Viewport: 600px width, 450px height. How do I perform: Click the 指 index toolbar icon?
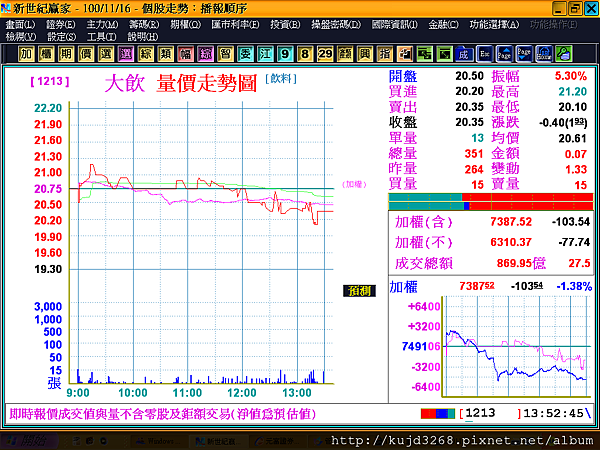coord(385,54)
